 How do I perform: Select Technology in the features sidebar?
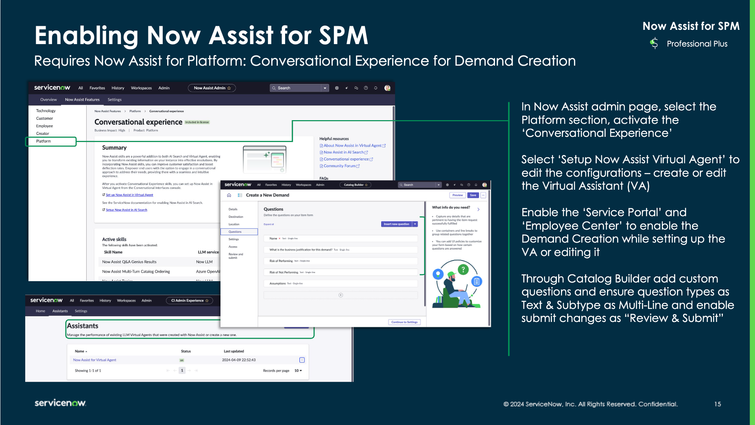pos(46,111)
